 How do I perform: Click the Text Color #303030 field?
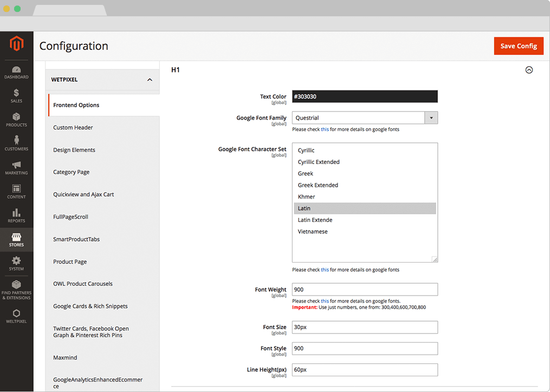tap(364, 97)
